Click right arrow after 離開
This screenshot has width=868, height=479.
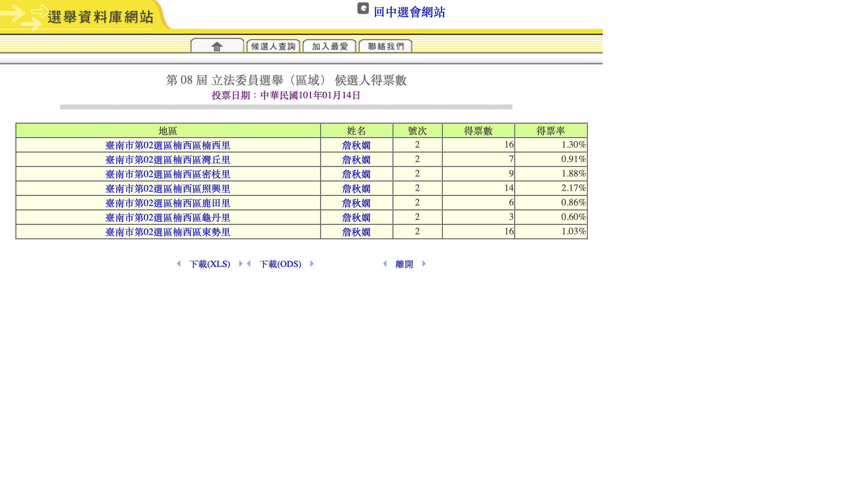[424, 264]
